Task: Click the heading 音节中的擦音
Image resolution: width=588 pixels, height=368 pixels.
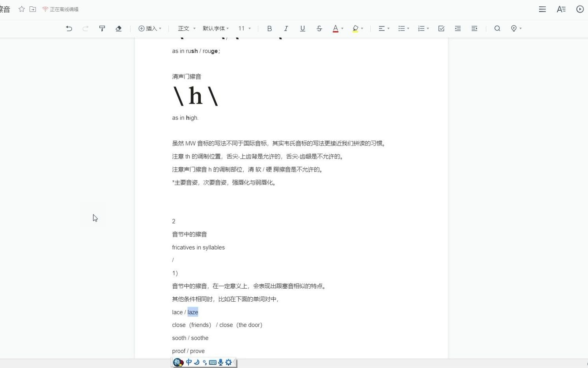Action: (189, 234)
